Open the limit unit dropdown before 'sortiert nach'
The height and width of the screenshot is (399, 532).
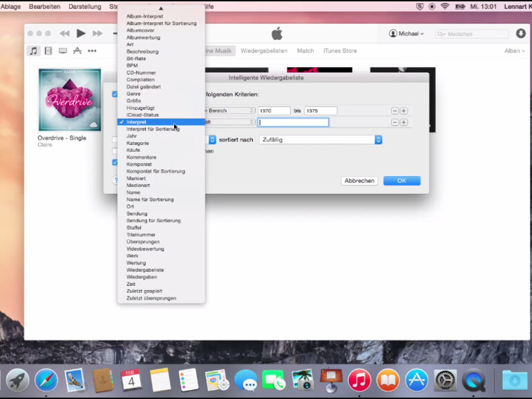(x=211, y=139)
